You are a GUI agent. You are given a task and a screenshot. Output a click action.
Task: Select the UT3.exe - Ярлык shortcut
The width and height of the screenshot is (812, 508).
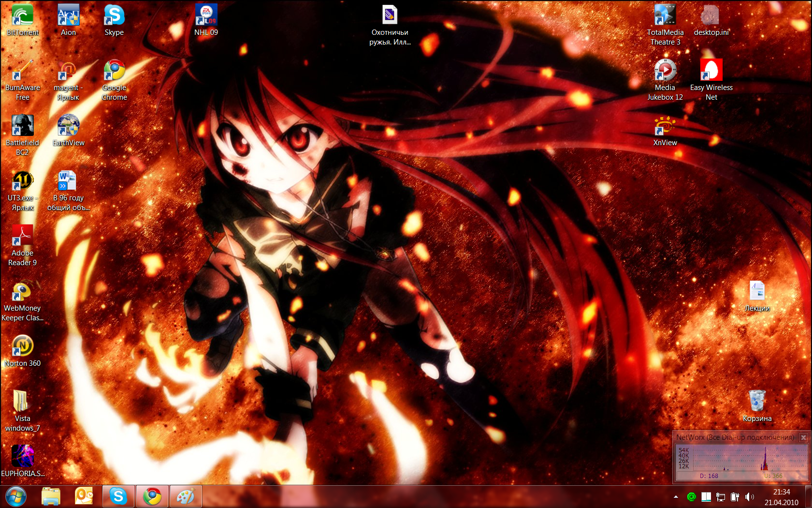tap(23, 191)
